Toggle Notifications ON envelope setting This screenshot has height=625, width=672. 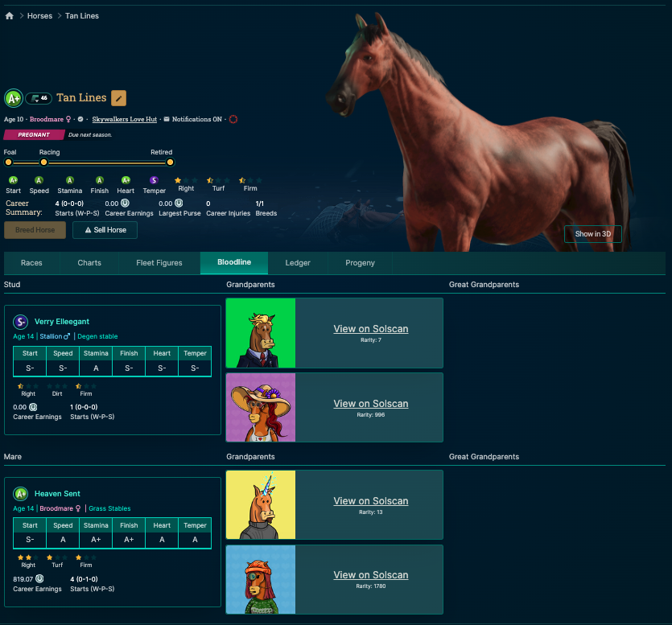[167, 119]
